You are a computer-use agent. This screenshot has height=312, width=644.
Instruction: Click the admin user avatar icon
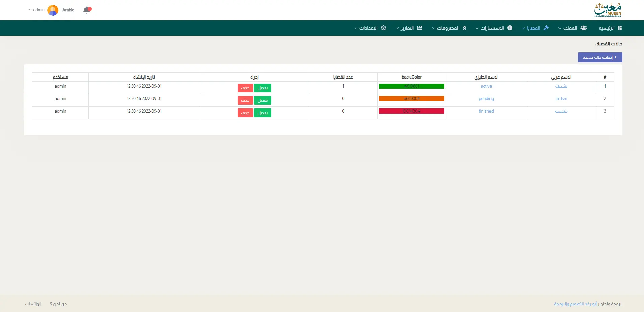coord(53,10)
